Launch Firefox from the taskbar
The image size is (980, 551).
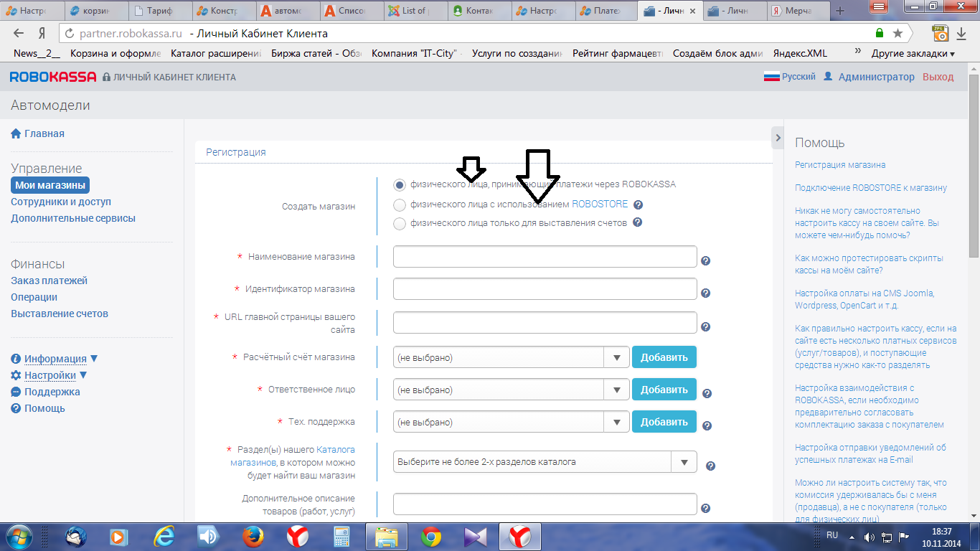pyautogui.click(x=252, y=536)
